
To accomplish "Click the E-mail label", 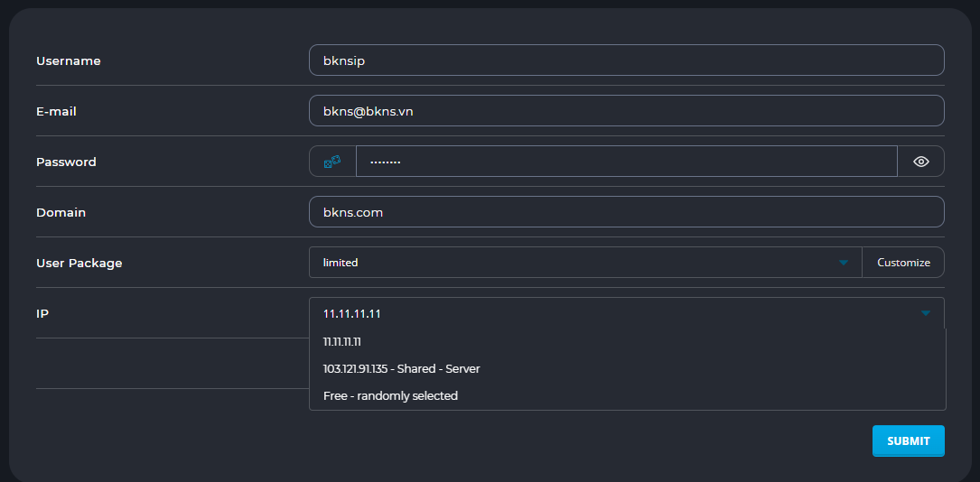I will pos(56,112).
